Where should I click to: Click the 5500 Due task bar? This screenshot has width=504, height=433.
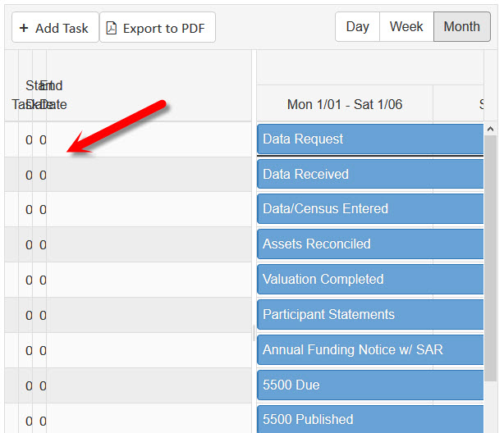coord(369,385)
